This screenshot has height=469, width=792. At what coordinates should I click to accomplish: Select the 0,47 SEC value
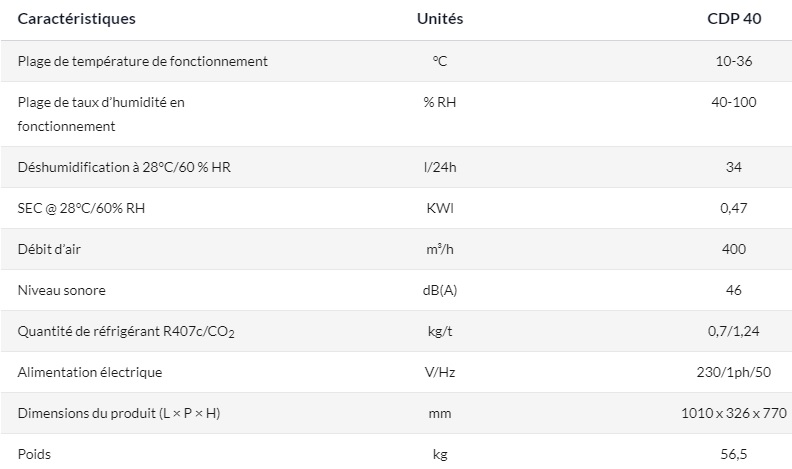(733, 208)
